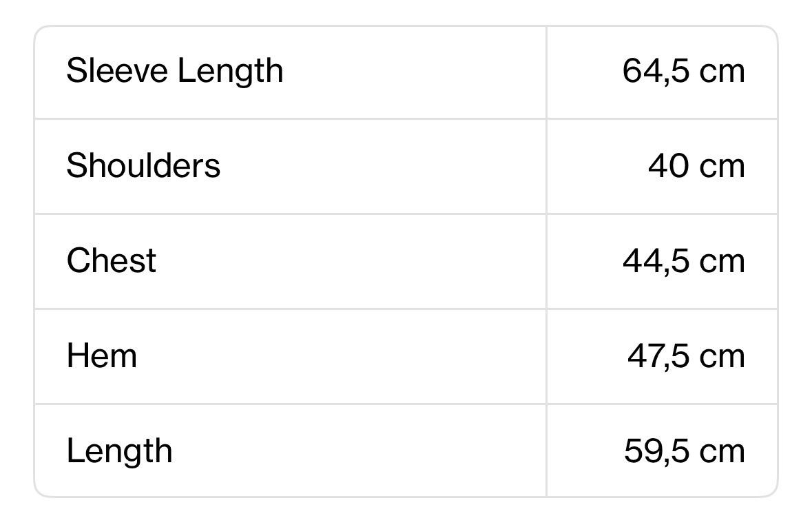Click the word Sleeve in first row
This screenshot has height=518, width=812.
click(117, 70)
